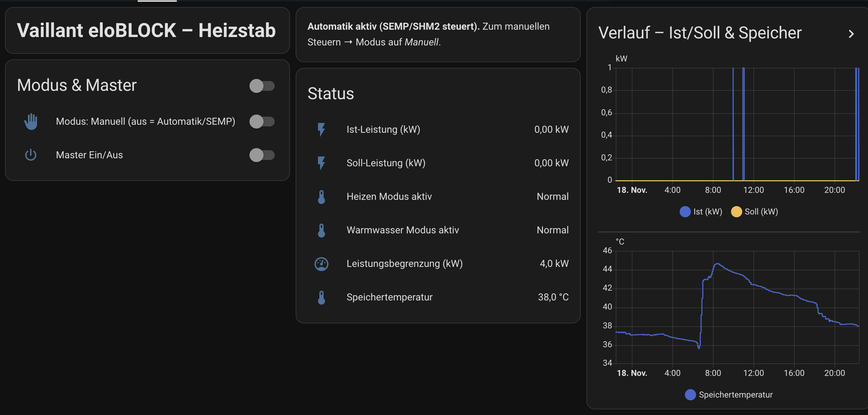Click the hand icon next to Modus

[x=31, y=121]
